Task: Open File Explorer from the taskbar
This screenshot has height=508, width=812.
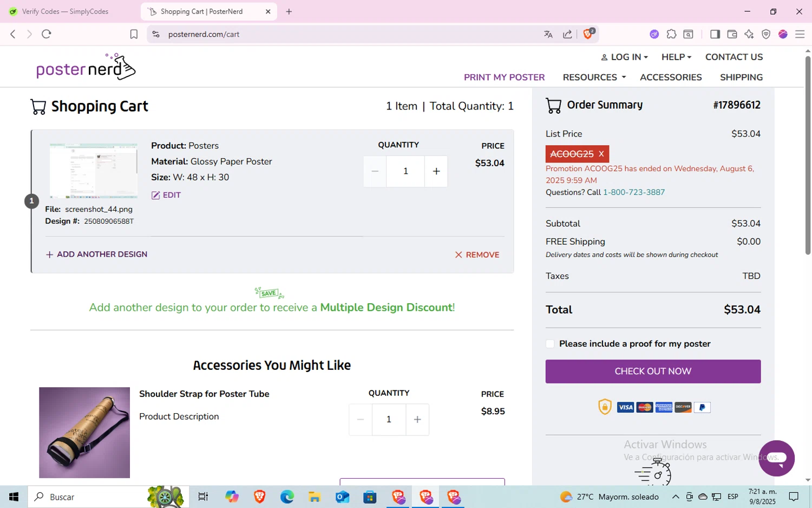Action: coord(315,497)
